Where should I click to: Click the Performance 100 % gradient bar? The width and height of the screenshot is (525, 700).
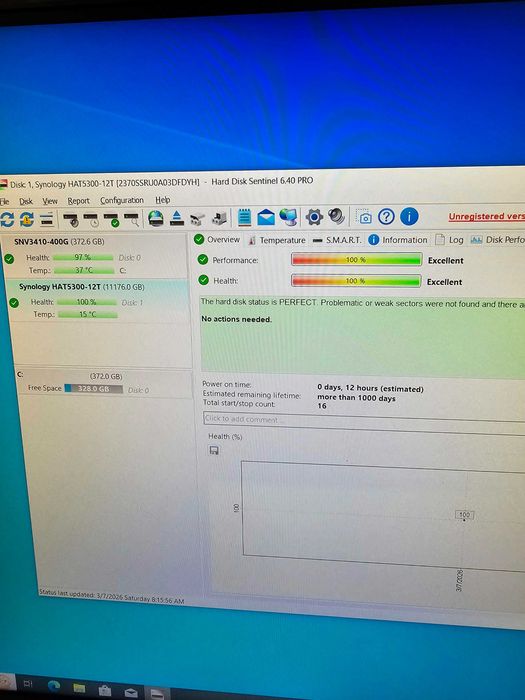pos(356,259)
